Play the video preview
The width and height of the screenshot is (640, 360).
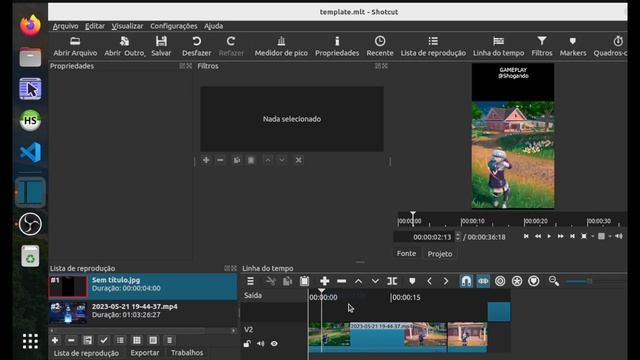549,236
